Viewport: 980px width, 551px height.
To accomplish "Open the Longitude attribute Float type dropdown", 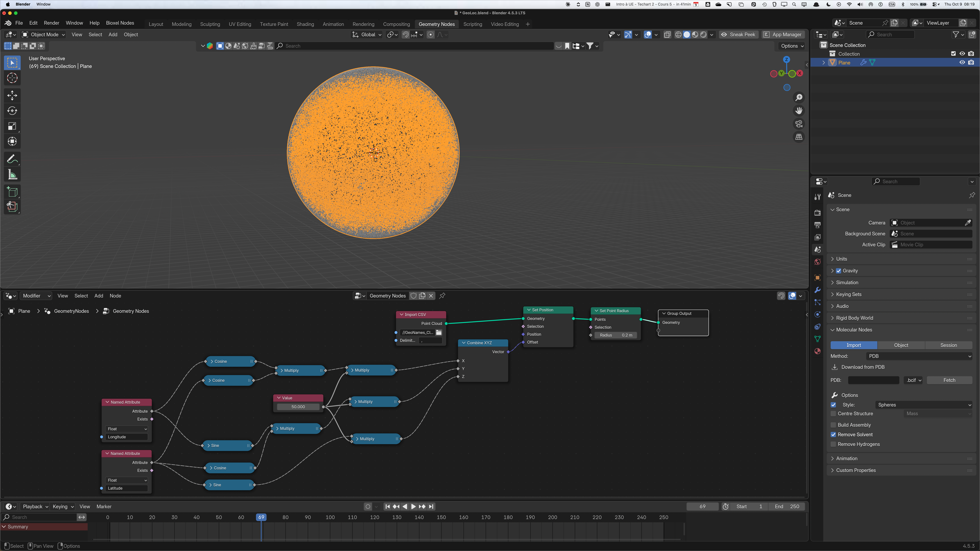I will tap(127, 429).
